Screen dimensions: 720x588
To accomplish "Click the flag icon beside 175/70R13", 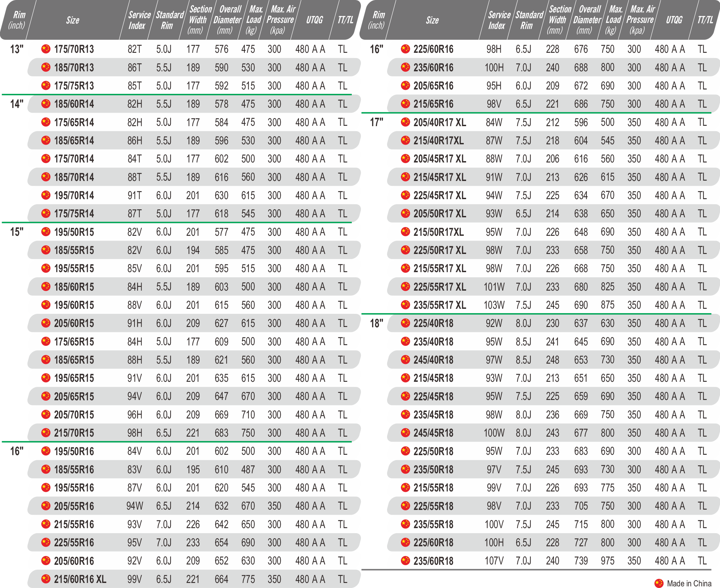I will [46, 49].
